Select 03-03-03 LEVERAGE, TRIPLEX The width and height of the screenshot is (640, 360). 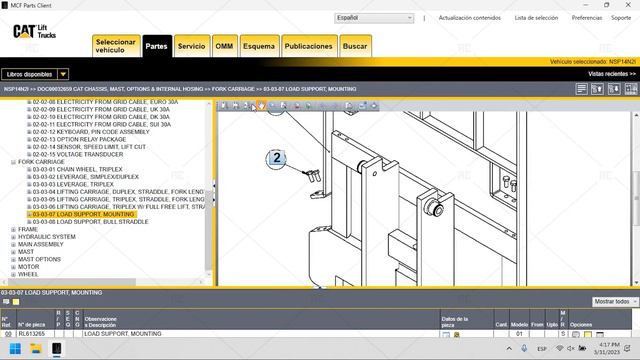(x=73, y=184)
